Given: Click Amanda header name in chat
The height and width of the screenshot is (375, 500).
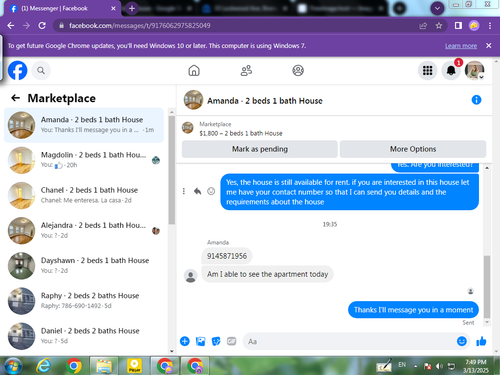Looking at the screenshot, I should point(265,101).
